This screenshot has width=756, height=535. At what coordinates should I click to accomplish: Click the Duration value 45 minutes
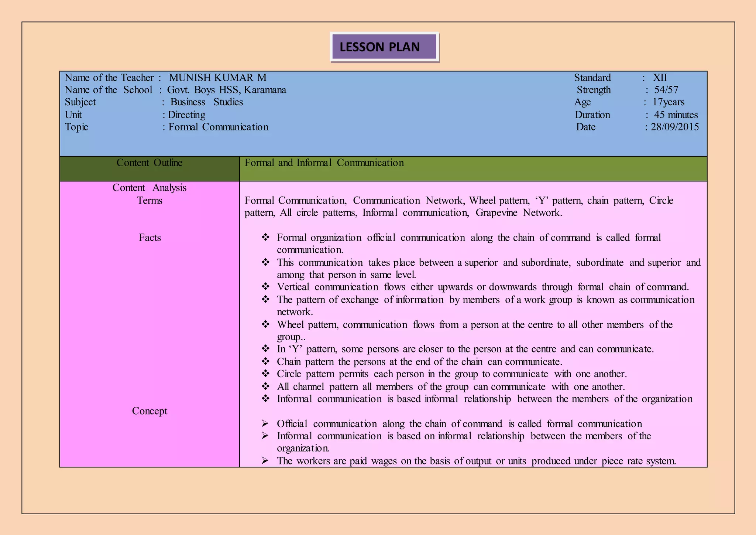click(x=676, y=115)
